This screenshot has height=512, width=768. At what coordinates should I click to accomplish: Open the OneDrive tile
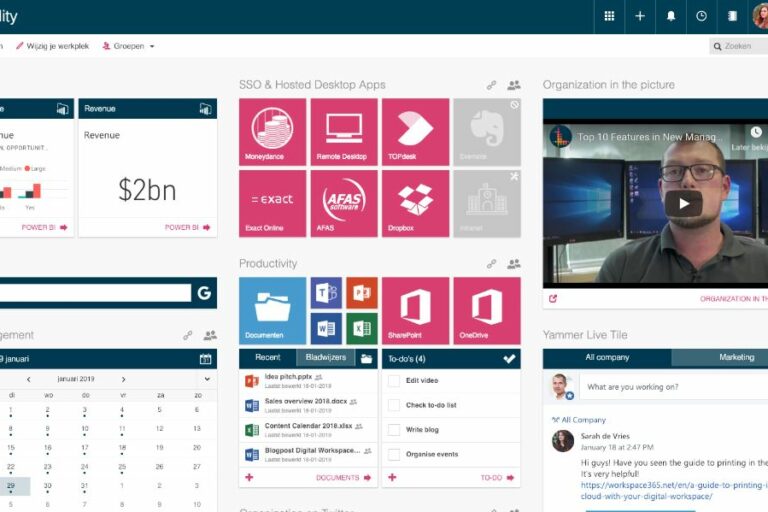pos(487,310)
